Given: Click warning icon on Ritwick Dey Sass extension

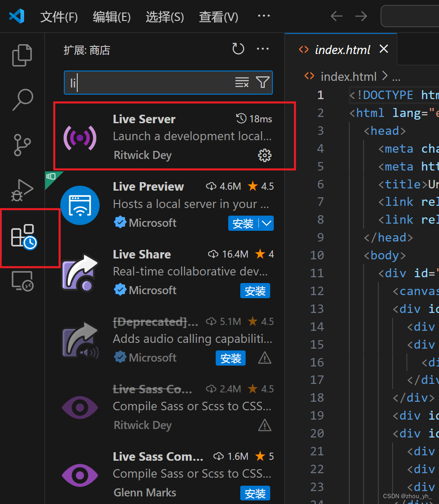Looking at the screenshot, I should click(x=265, y=425).
